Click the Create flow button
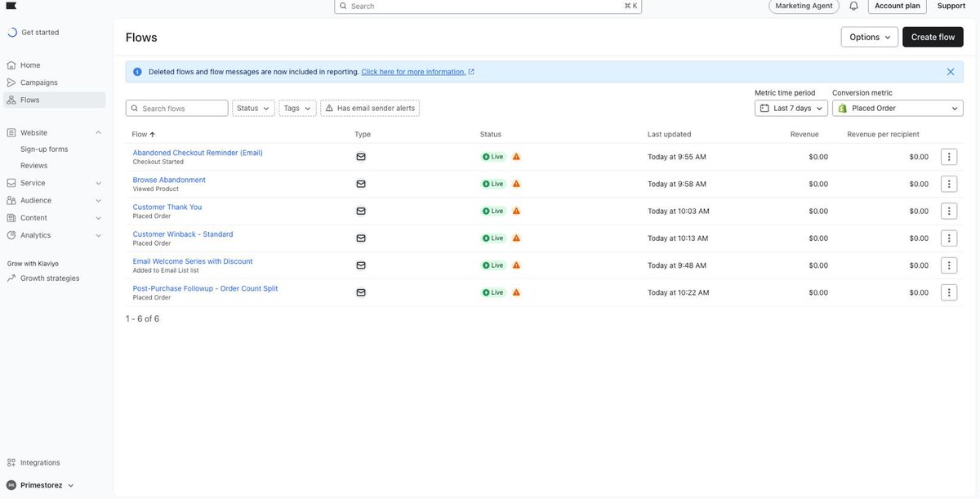980x499 pixels. click(933, 37)
